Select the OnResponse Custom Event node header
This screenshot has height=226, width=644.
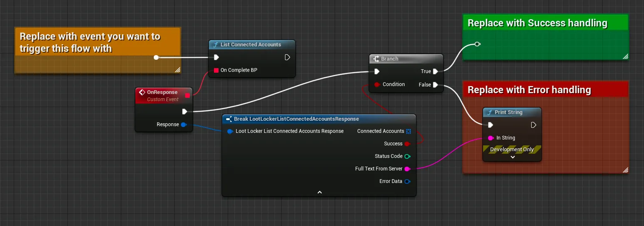tap(164, 95)
